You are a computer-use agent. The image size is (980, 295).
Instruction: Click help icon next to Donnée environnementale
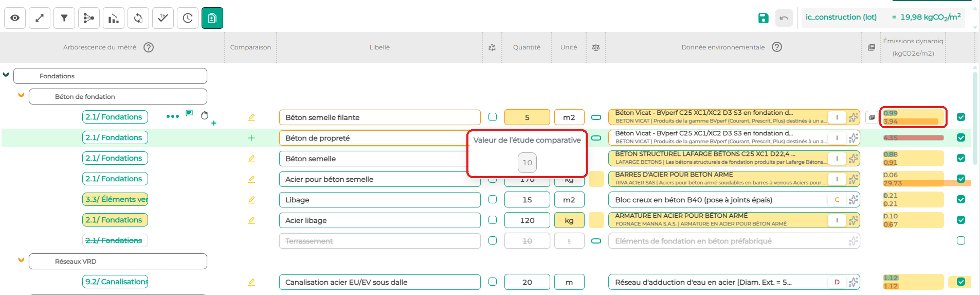point(777,47)
